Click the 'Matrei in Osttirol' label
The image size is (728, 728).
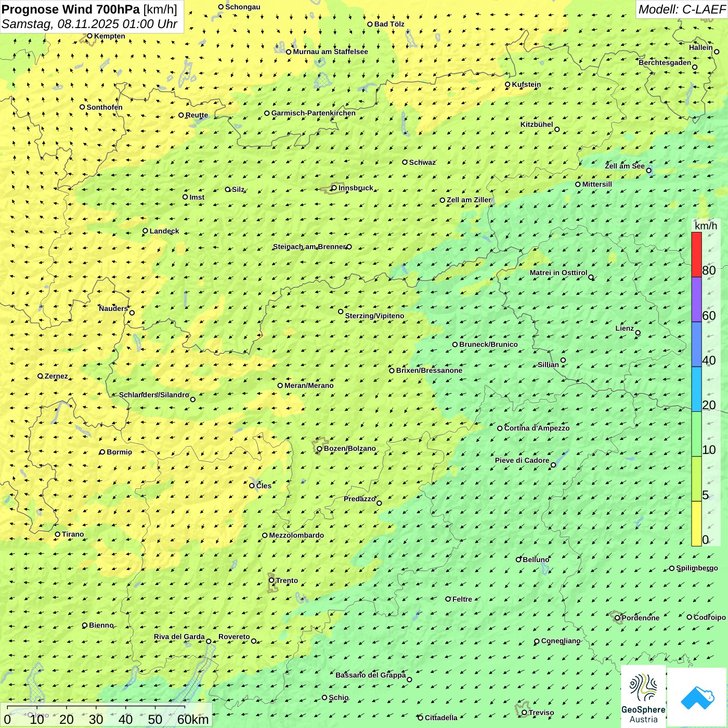click(558, 272)
